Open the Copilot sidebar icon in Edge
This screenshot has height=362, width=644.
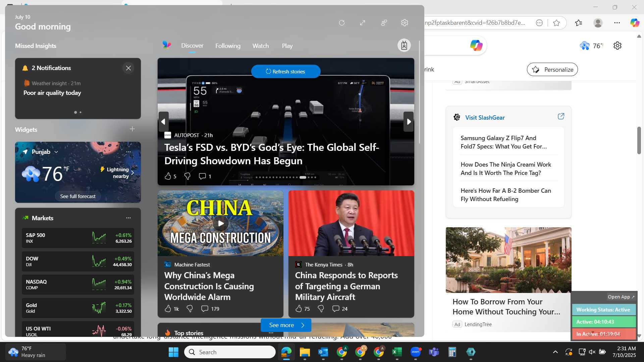[635, 23]
